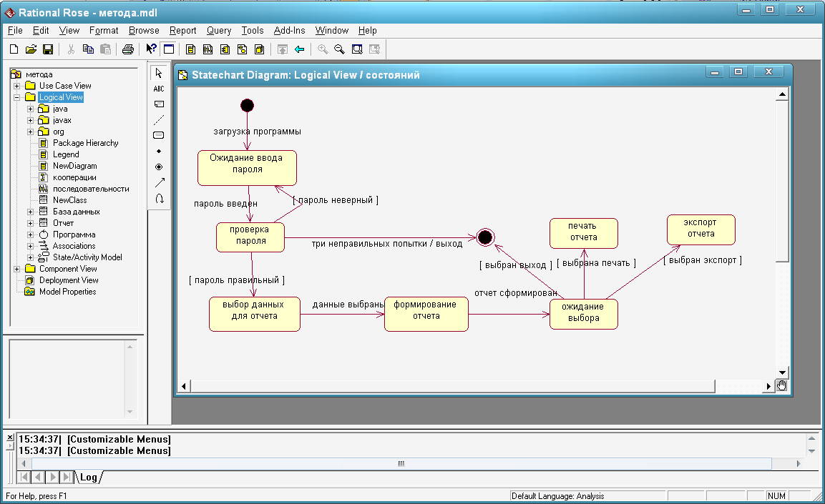
Task: Click the Undo Fit In Window icon
Action: click(x=374, y=49)
